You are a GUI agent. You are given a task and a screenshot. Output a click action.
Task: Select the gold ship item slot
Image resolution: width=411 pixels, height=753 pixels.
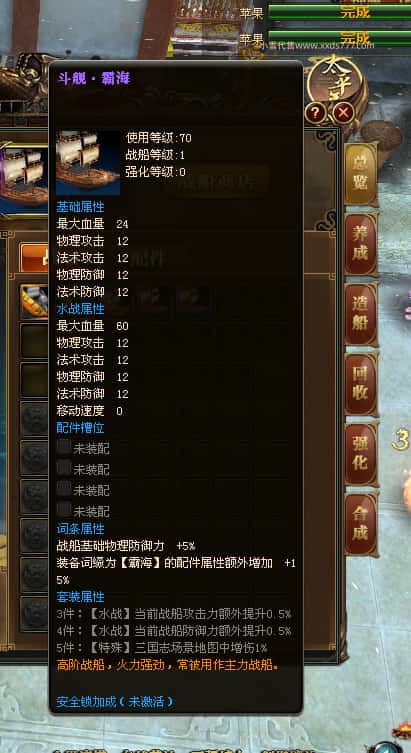(34, 302)
